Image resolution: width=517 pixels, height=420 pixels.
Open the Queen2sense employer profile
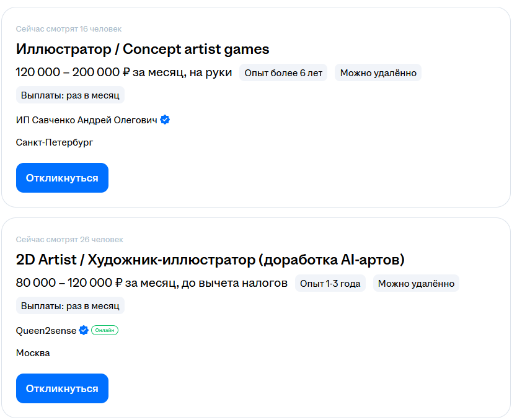pos(45,330)
